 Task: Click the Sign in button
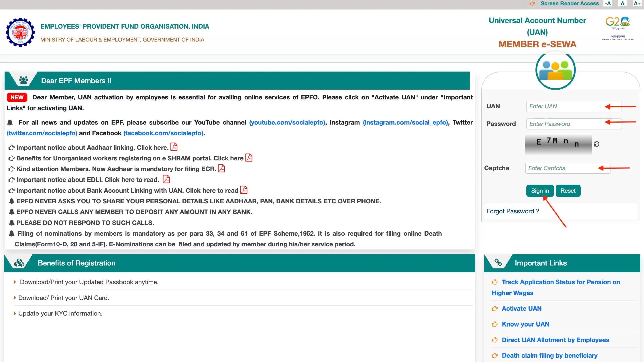[540, 191]
